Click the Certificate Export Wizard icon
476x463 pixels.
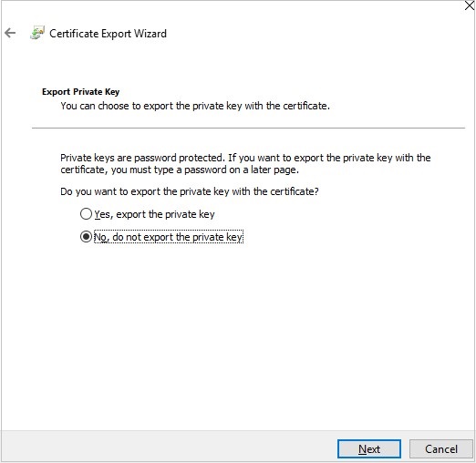pyautogui.click(x=37, y=33)
